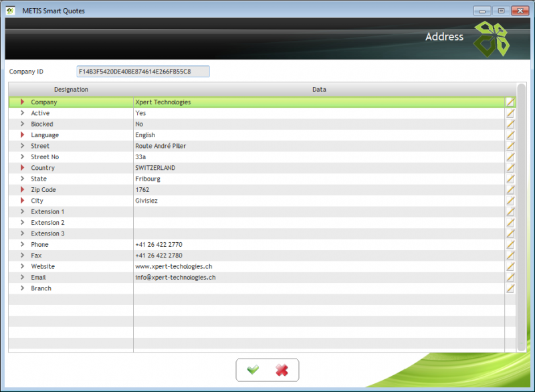Click the red arrow beside Zip Code
This screenshot has height=392, width=535.
tap(22, 189)
